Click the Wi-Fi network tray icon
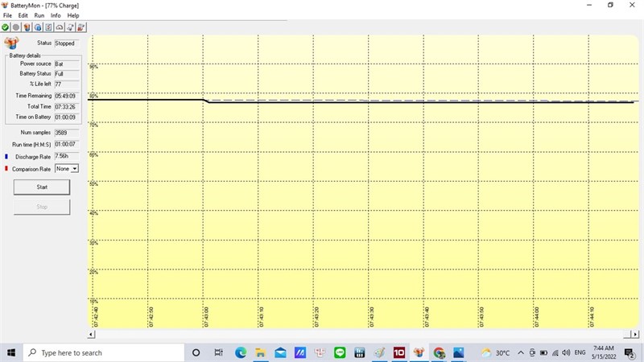This screenshot has height=362, width=644. [x=555, y=352]
